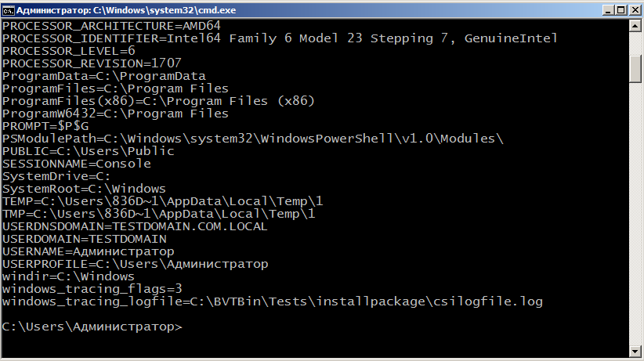Click the USERDNSDOMAIN=TESTDOMAIN.COM.LOCAL line
The image size is (644, 361).
(x=135, y=226)
